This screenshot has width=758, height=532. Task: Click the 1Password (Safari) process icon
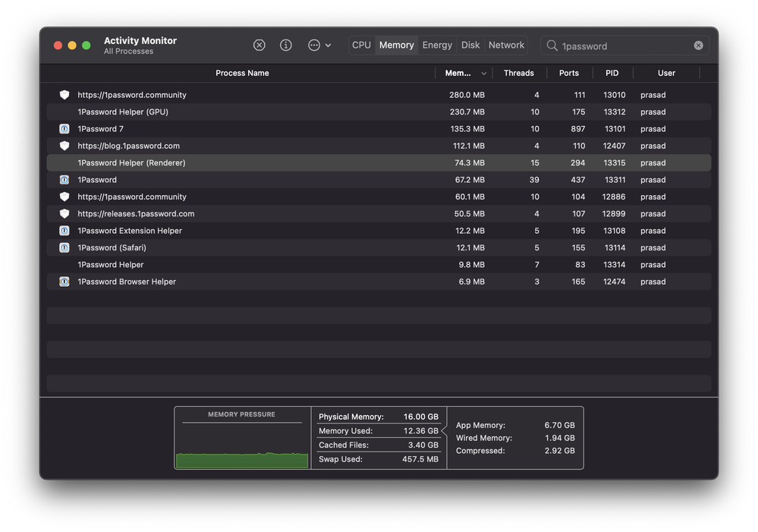tap(64, 247)
